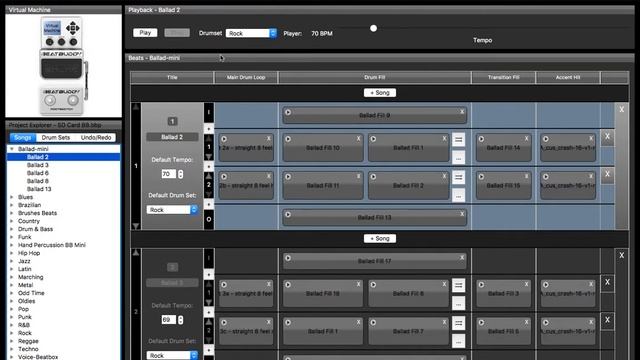The image size is (640, 360).
Task: Select Ballad 13 in the song tree
Action: 39,189
